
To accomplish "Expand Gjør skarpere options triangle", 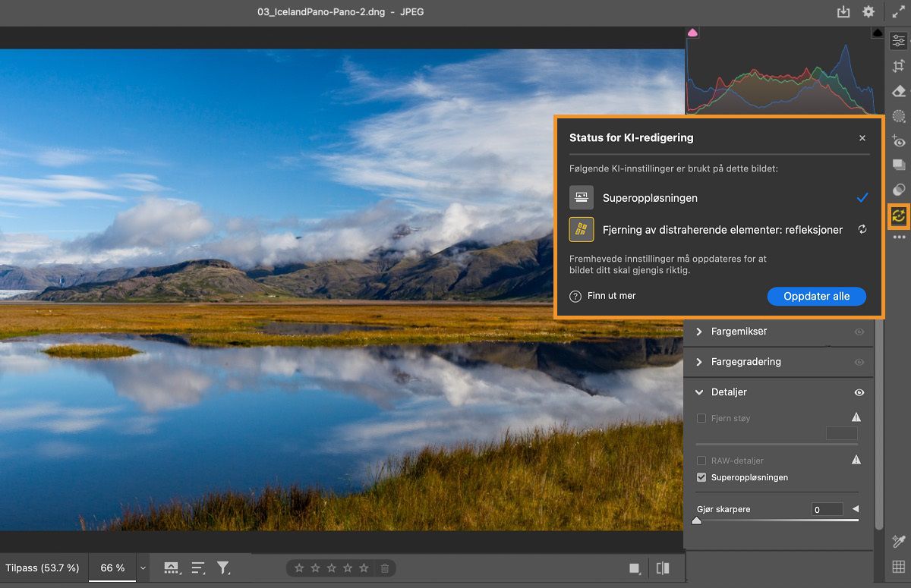I will pyautogui.click(x=856, y=509).
